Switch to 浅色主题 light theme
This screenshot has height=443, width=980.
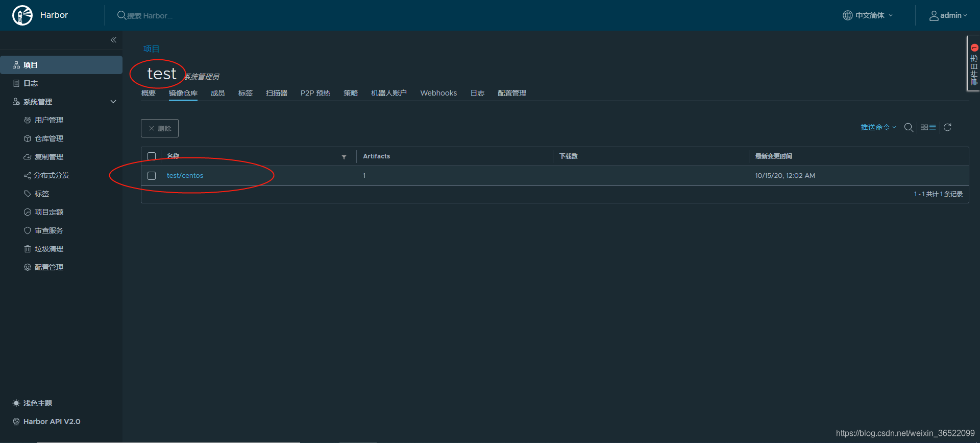click(33, 403)
